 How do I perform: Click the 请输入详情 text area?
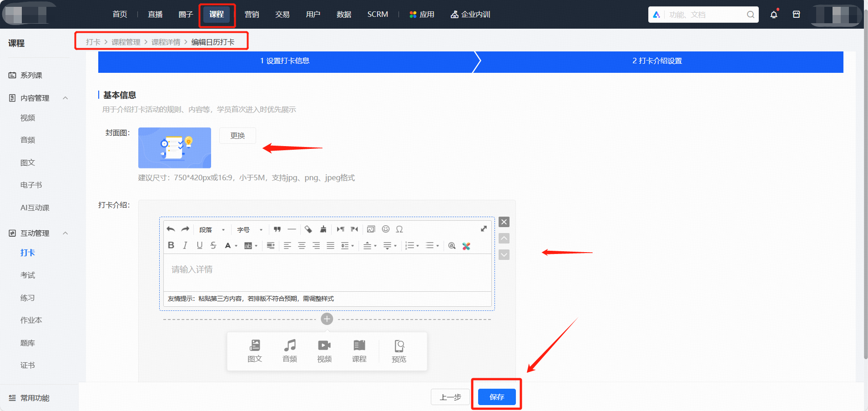coord(327,272)
